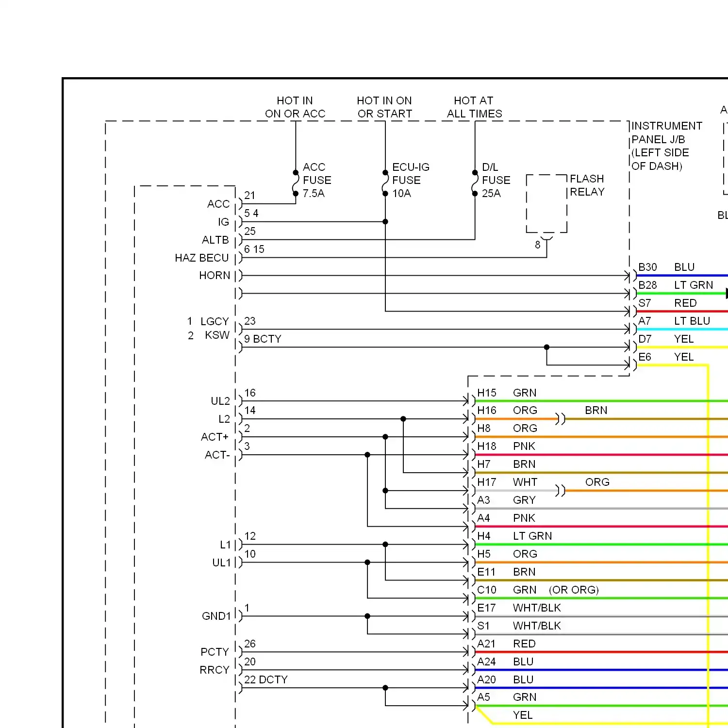
Task: Select the ALTB pin label
Action: (x=215, y=240)
